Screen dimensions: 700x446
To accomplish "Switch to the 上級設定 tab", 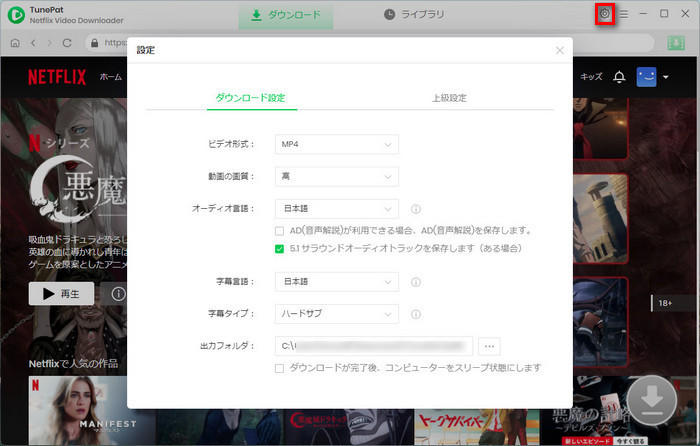I will 449,98.
